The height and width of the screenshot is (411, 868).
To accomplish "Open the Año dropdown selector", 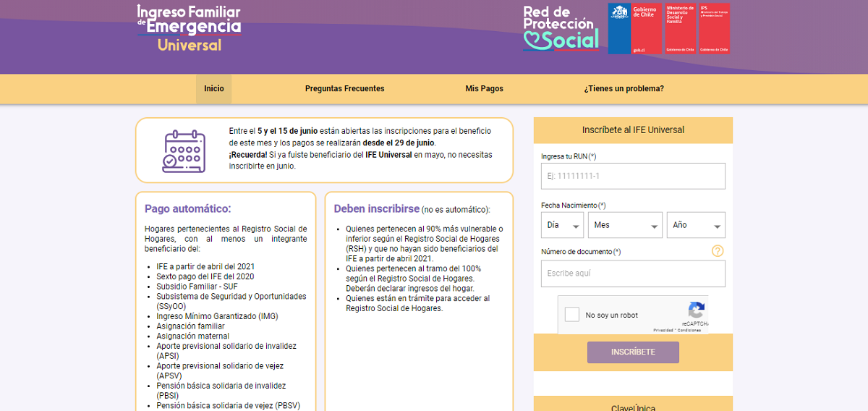I will click(x=695, y=225).
